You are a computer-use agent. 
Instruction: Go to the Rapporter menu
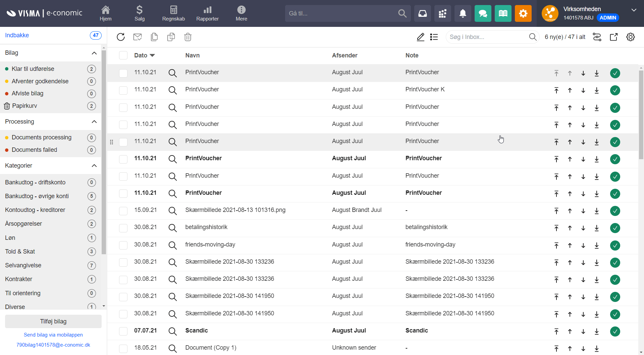(207, 13)
